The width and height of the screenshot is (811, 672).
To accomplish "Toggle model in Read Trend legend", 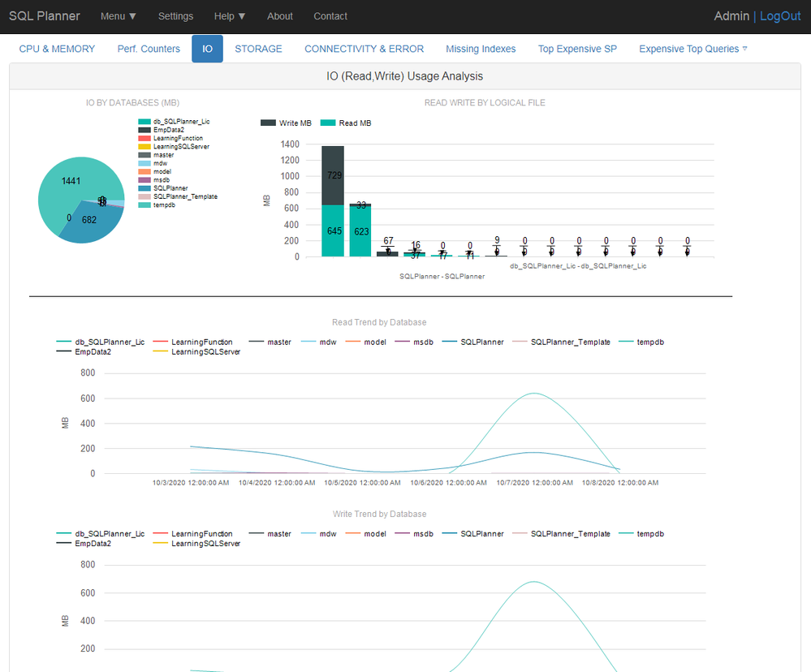I will point(365,342).
